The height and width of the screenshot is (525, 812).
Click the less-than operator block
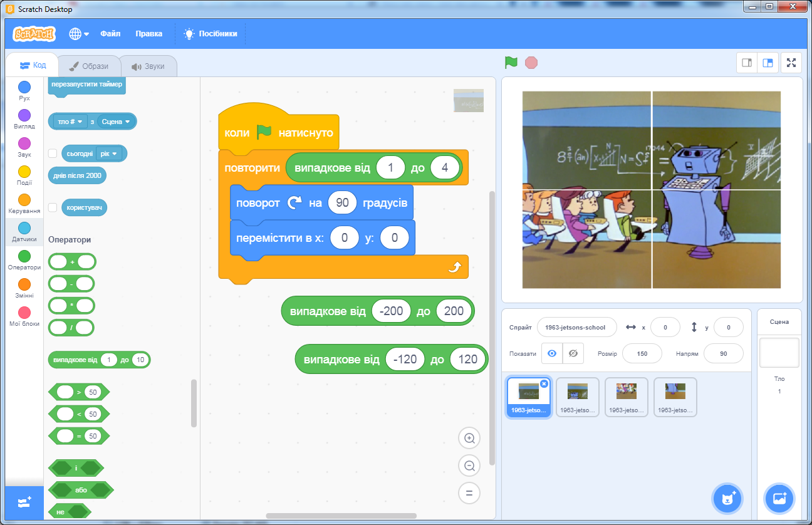click(x=79, y=414)
